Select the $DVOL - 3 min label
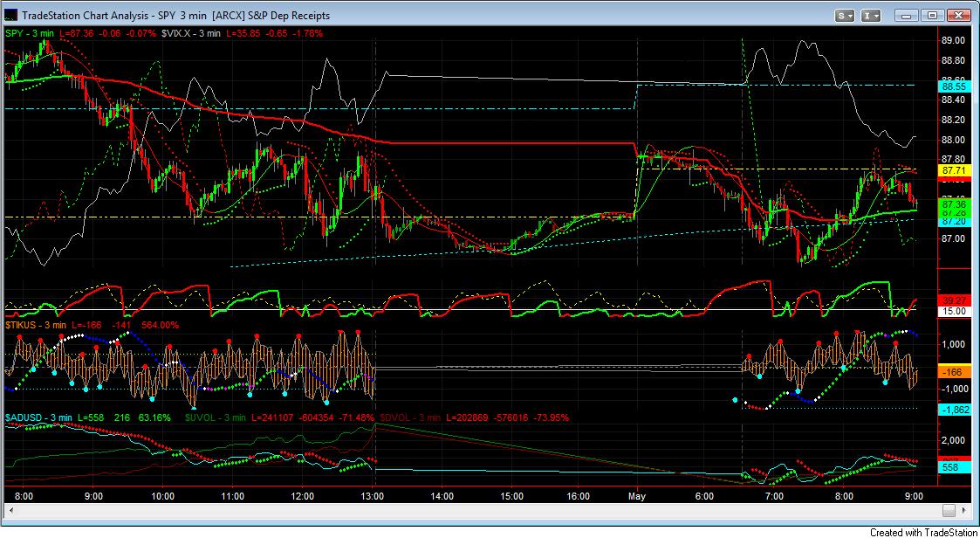Viewport: 980px width, 538px height. tap(410, 417)
